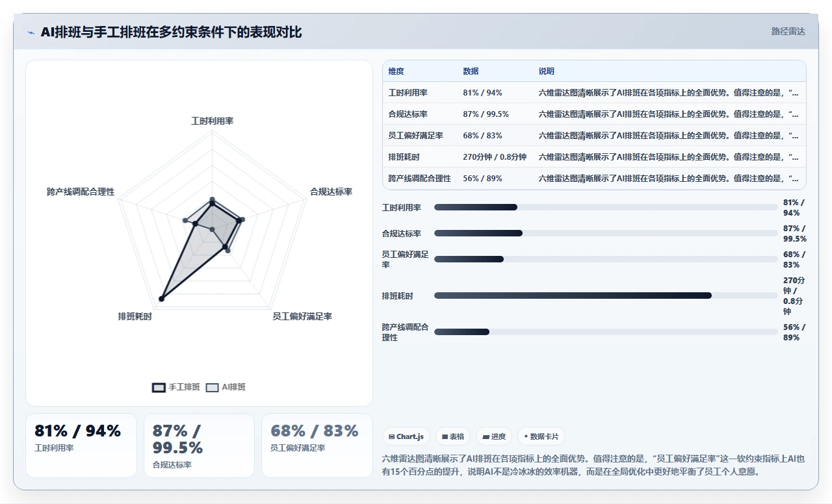
Task: Click the 81% / 94% stat card
Action: click(81, 446)
